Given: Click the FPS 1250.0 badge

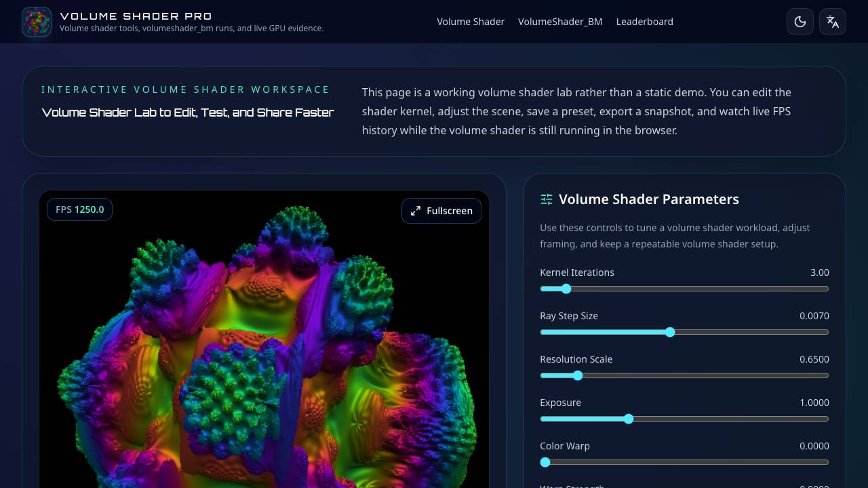Looking at the screenshot, I should (x=79, y=209).
